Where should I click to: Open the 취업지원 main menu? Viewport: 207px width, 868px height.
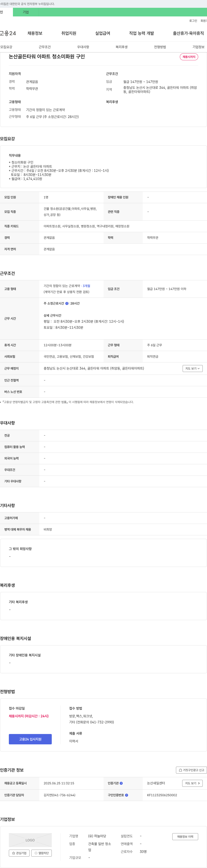point(69,33)
